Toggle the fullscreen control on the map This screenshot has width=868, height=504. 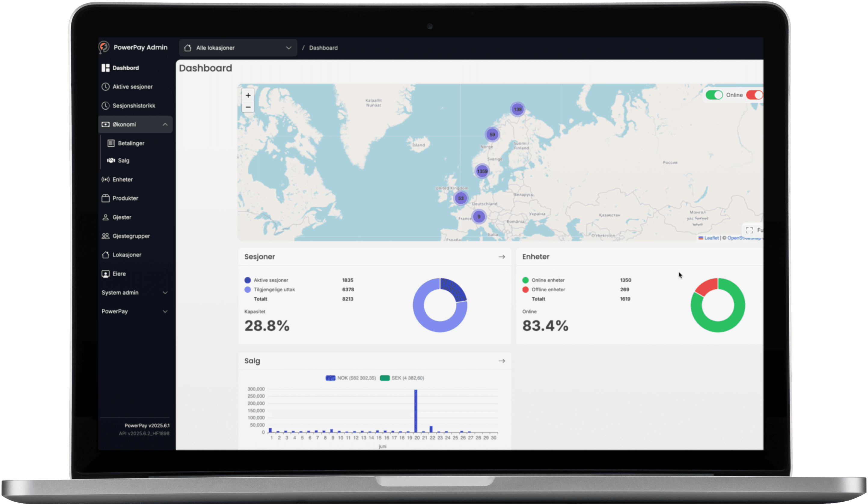click(750, 230)
